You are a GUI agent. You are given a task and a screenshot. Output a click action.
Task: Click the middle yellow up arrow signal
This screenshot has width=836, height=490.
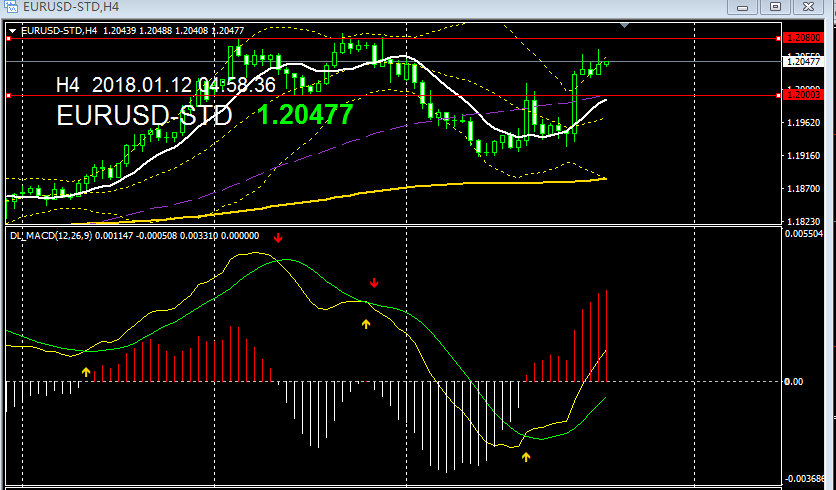point(366,323)
